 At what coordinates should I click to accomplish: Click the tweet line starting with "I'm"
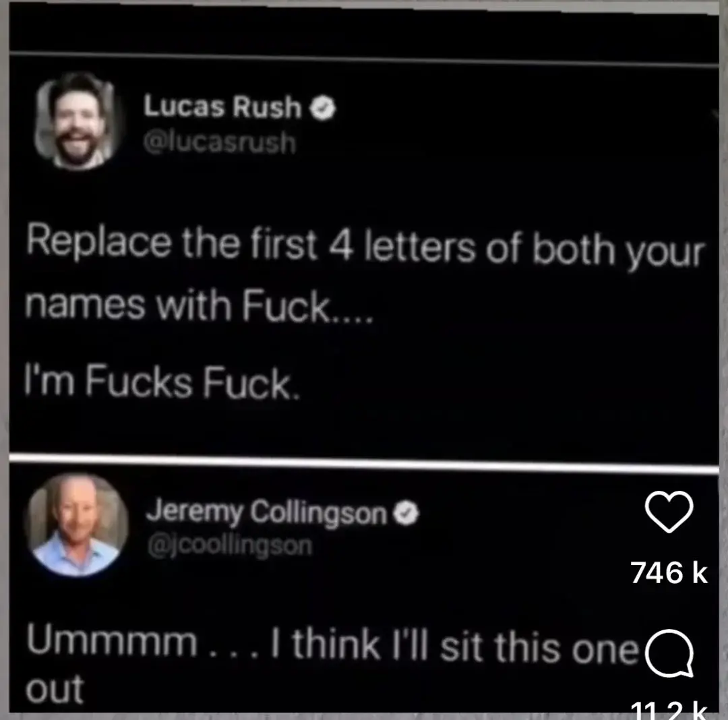[x=162, y=382]
